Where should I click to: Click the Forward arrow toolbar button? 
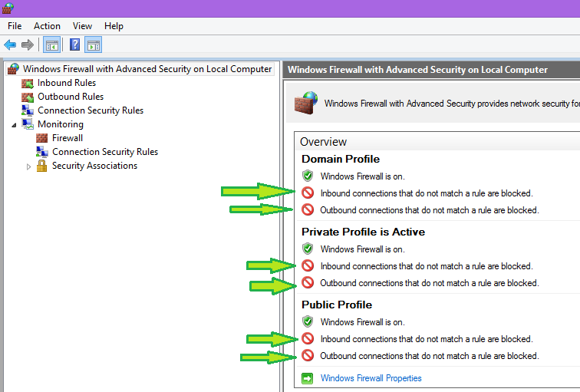tap(28, 45)
